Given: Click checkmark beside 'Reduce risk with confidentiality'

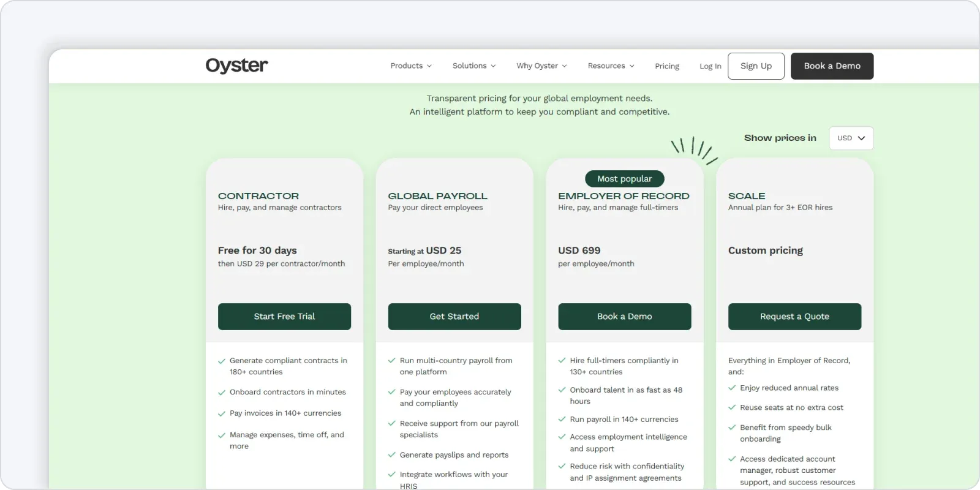Looking at the screenshot, I should (562, 467).
